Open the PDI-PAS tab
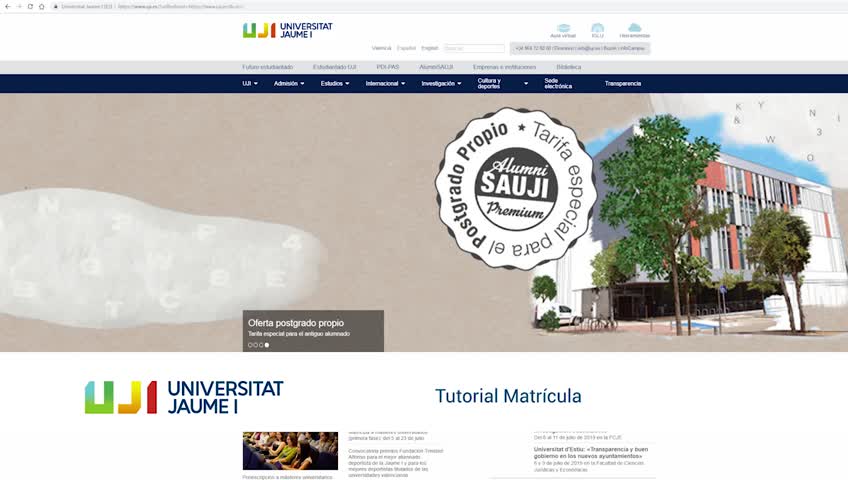This screenshot has width=848, height=480. (x=388, y=67)
